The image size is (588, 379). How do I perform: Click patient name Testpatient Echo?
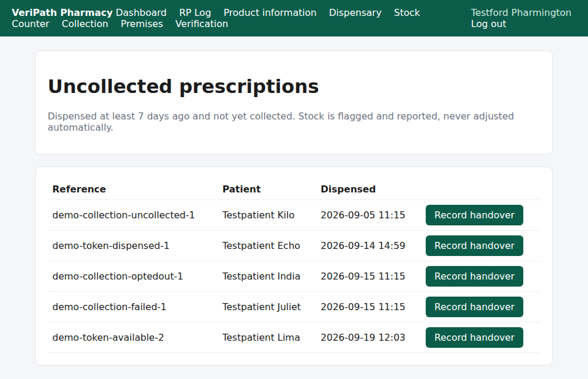[x=261, y=246]
